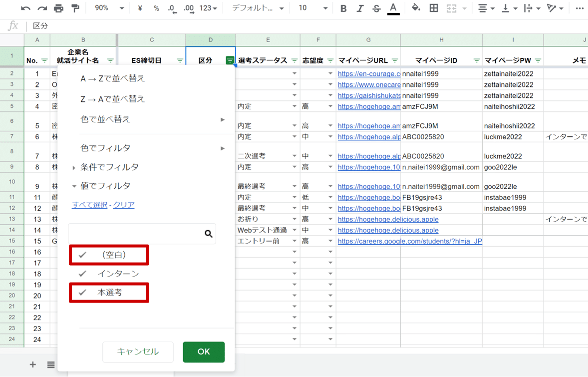Select the column H header
Screen dimensions: 588x377
pyautogui.click(x=441, y=40)
